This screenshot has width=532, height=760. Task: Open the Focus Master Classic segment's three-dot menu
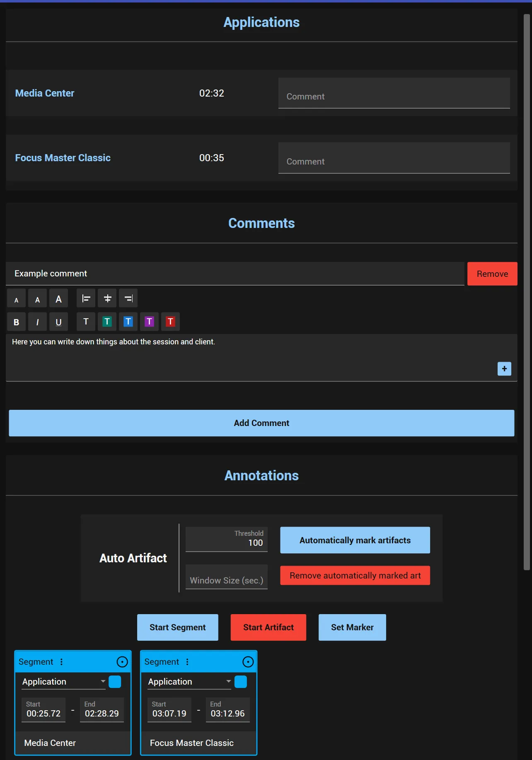pos(187,662)
